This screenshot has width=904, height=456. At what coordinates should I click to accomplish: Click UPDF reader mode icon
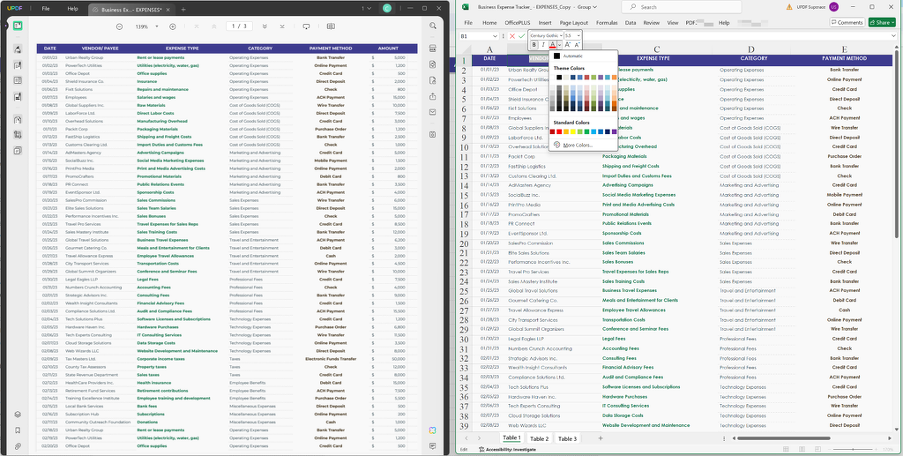pos(18,25)
